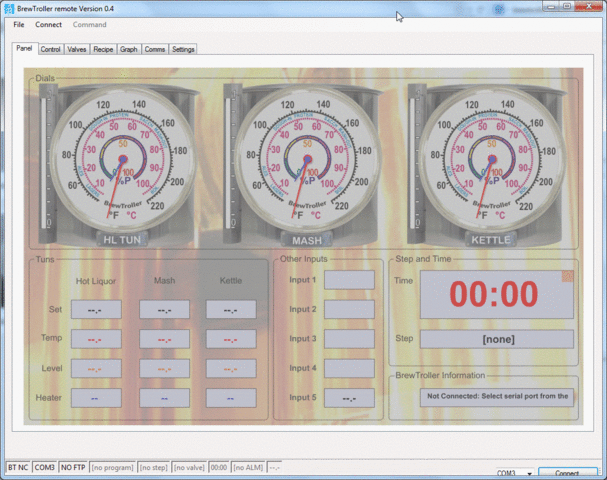Image resolution: width=607 pixels, height=480 pixels.
Task: Click the BrewTroller app icon in title bar
Action: point(9,7)
